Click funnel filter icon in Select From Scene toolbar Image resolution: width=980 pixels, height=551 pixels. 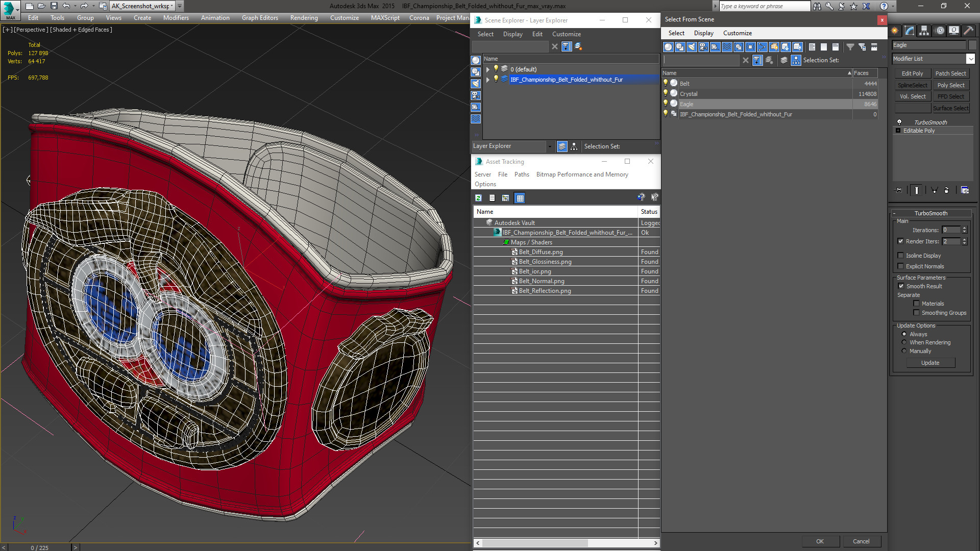tap(850, 47)
